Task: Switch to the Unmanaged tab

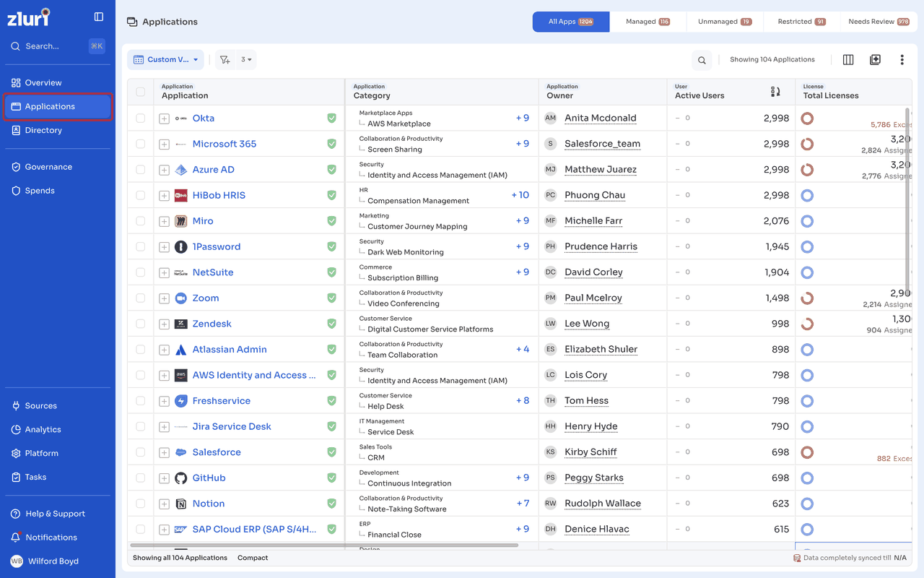Action: [725, 22]
